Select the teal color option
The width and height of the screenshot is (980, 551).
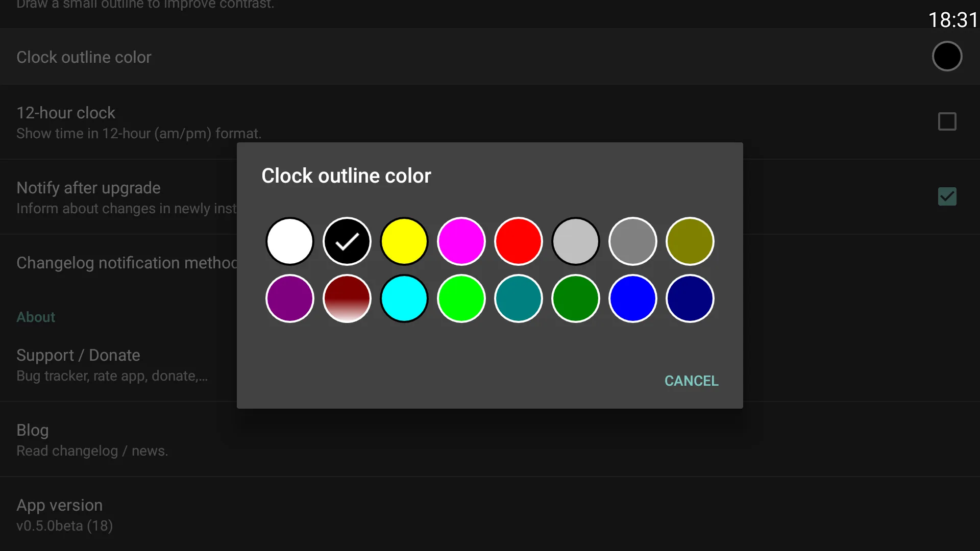[x=518, y=298]
